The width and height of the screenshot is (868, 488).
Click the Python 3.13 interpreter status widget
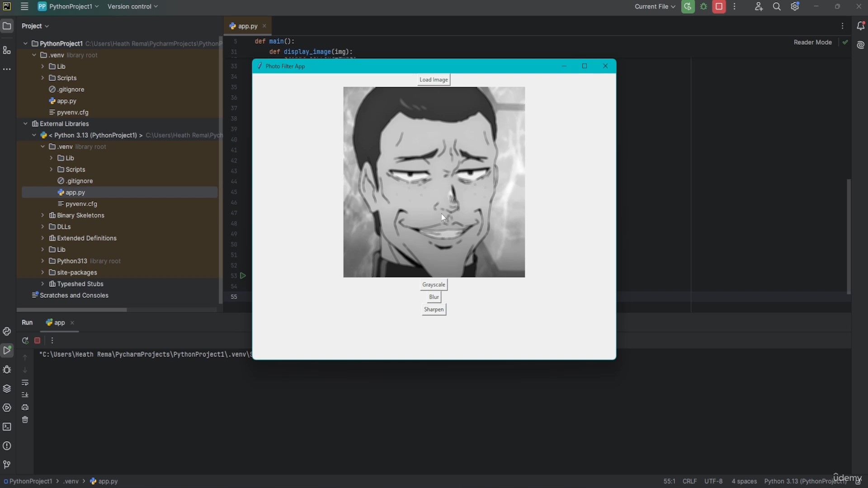pos(805,481)
